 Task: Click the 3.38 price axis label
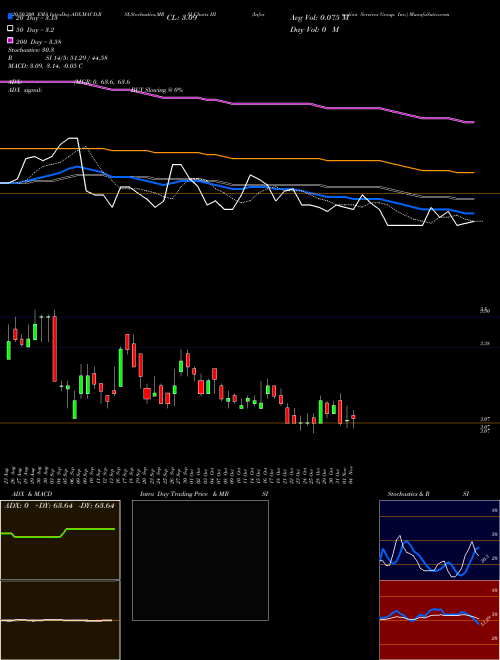485,343
